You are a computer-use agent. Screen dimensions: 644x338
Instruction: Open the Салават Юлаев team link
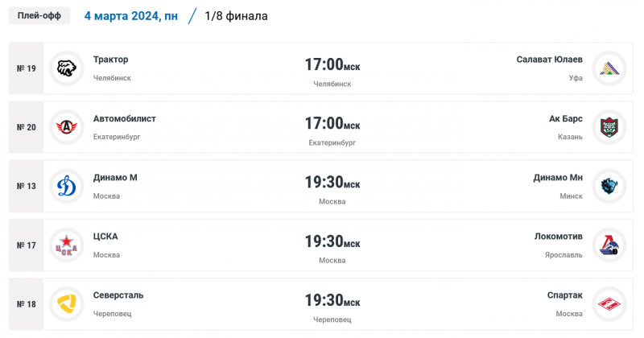[549, 60]
